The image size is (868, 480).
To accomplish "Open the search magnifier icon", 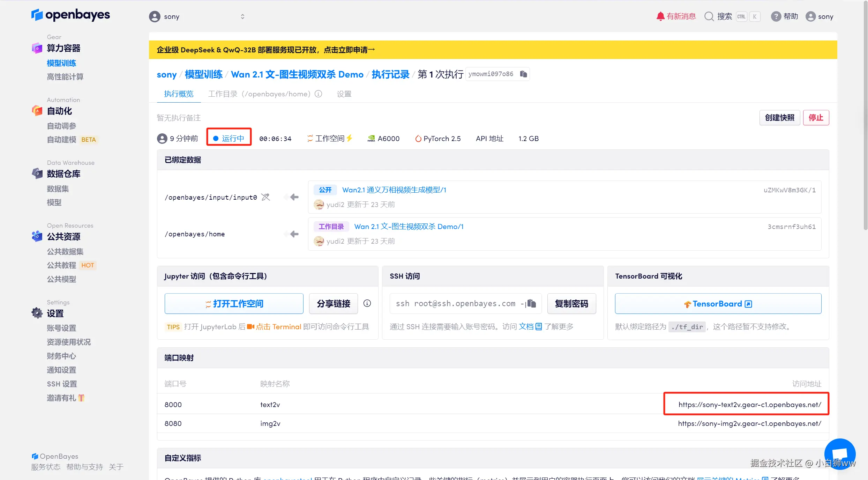I will [x=709, y=16].
